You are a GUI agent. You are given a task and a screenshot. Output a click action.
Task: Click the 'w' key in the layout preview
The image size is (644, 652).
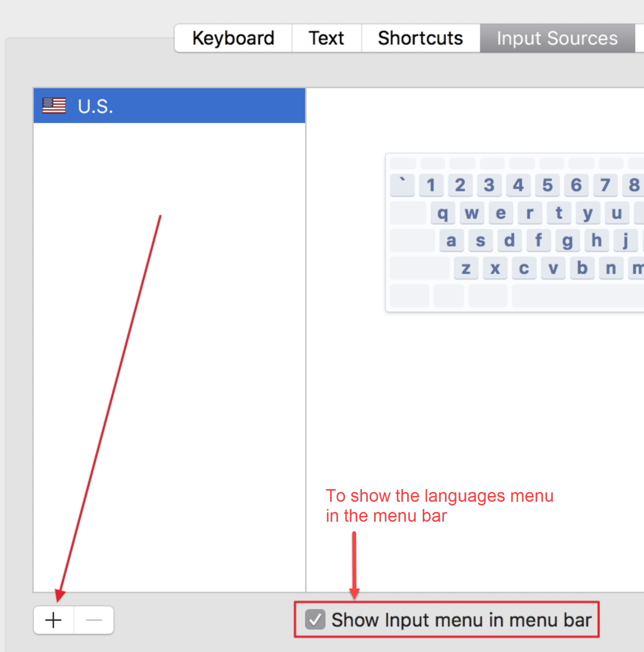coord(472,213)
